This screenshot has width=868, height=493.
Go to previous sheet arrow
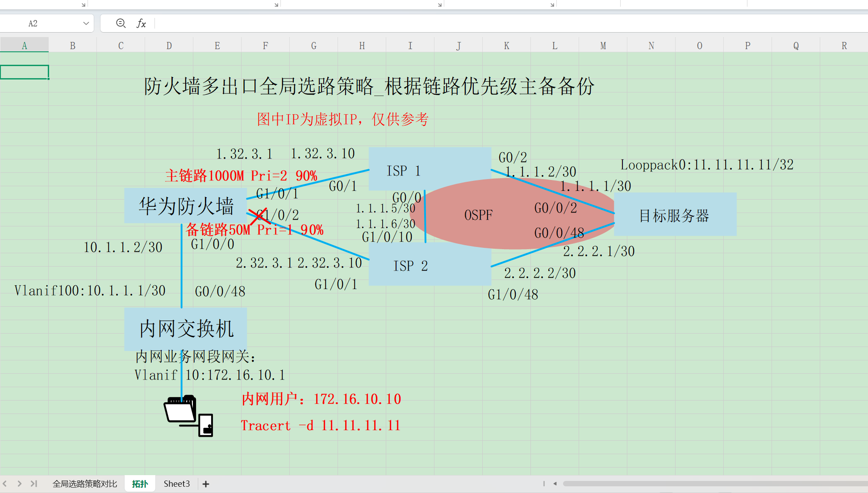pos(5,484)
